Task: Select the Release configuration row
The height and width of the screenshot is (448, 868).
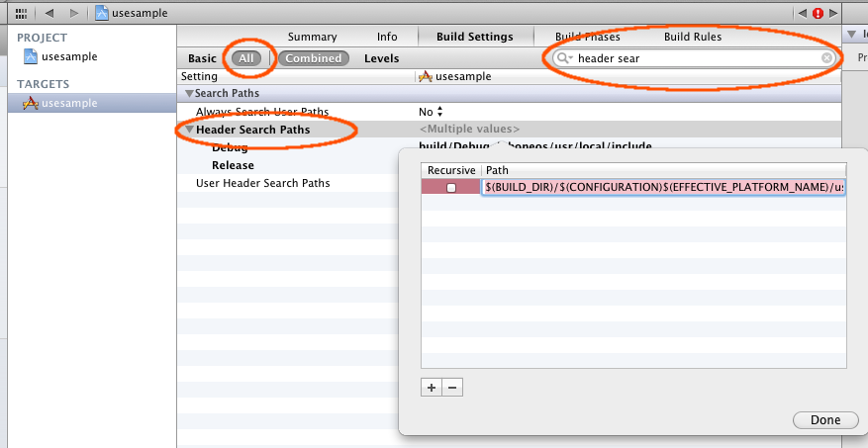Action: pyautogui.click(x=233, y=165)
